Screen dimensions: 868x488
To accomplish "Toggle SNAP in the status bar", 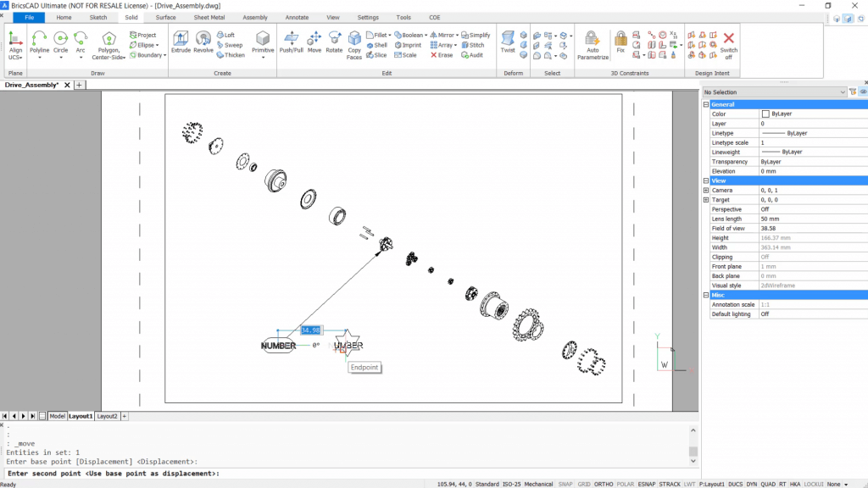I will click(565, 484).
